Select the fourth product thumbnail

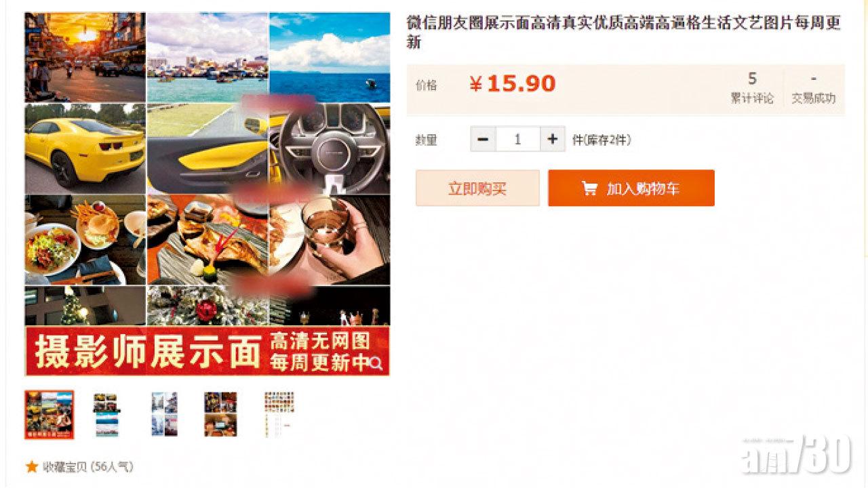tap(221, 414)
